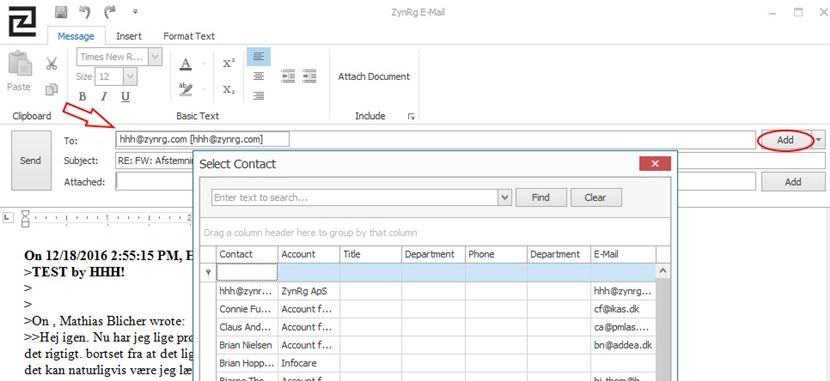830x381 pixels.
Task: Open the ZynRg application logo menu
Action: tap(22, 22)
